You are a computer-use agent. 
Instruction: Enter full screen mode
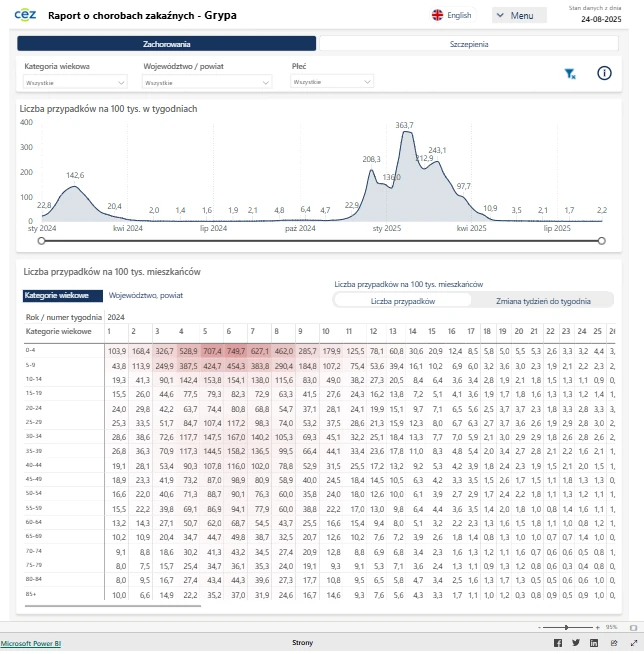coord(632,643)
